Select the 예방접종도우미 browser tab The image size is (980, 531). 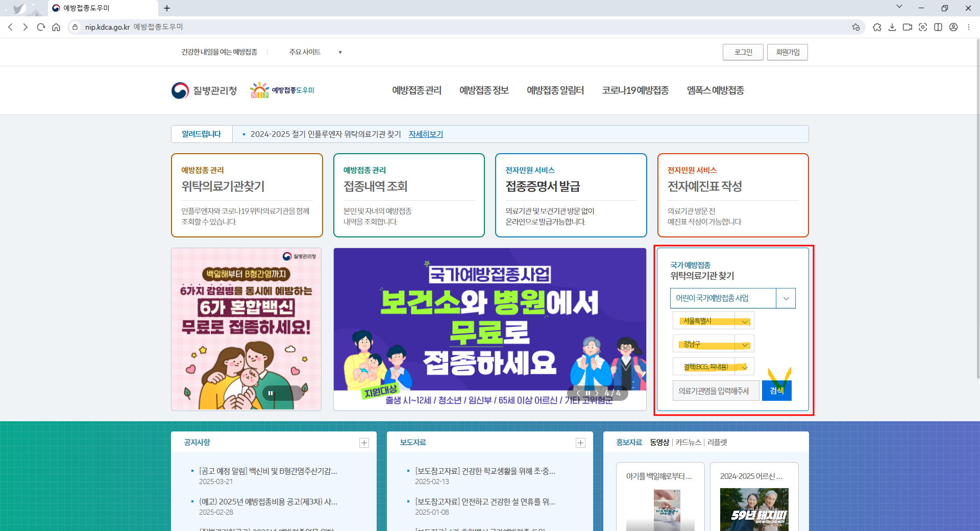(x=102, y=8)
